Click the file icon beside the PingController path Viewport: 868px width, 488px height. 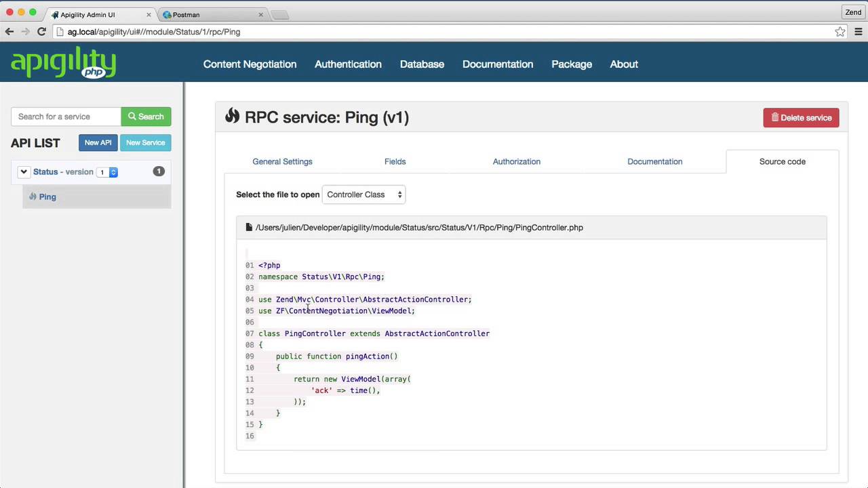point(249,228)
